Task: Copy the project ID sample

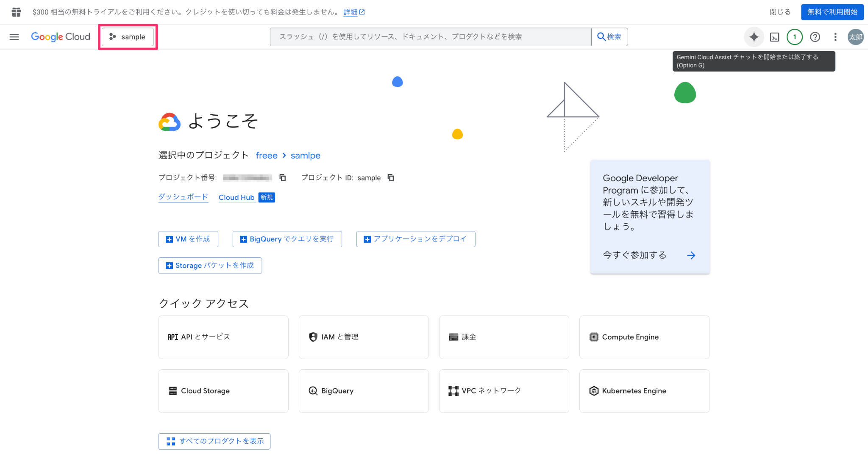Action: (391, 177)
